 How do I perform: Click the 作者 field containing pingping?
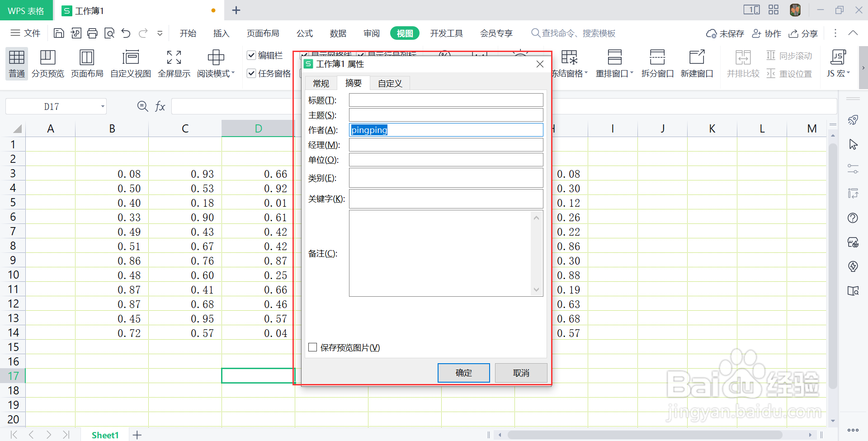[x=446, y=130]
